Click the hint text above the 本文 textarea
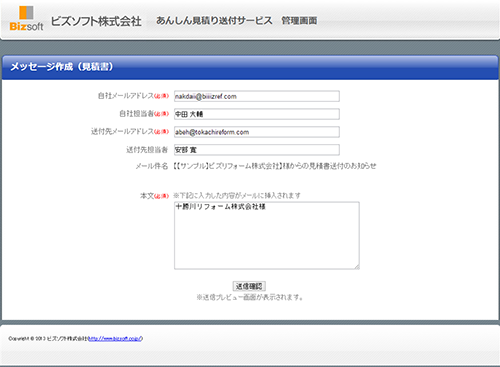Screen dimensions: 500x367 coord(237,196)
